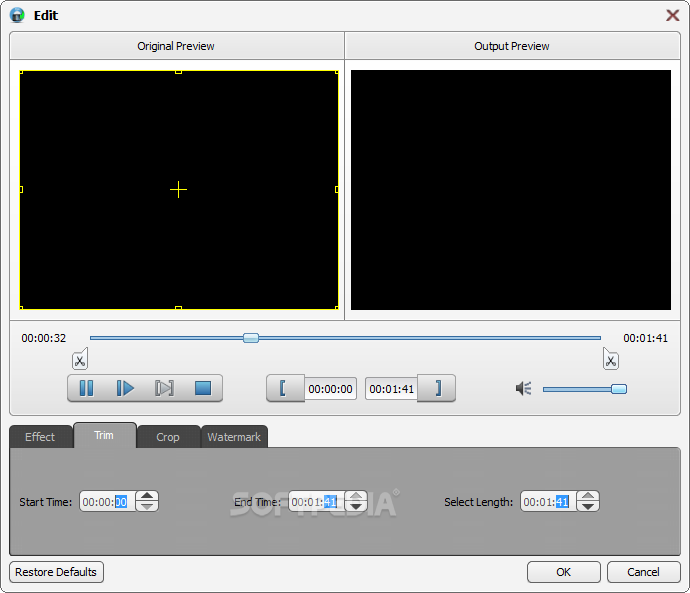Click the playback position slider thumb

[251, 338]
